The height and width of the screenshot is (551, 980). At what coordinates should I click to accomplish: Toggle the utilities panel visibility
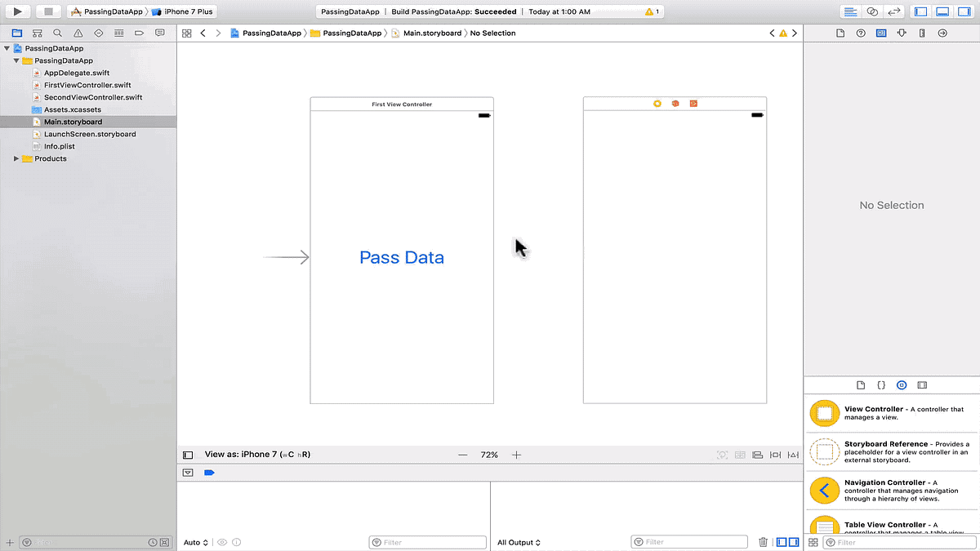click(964, 11)
